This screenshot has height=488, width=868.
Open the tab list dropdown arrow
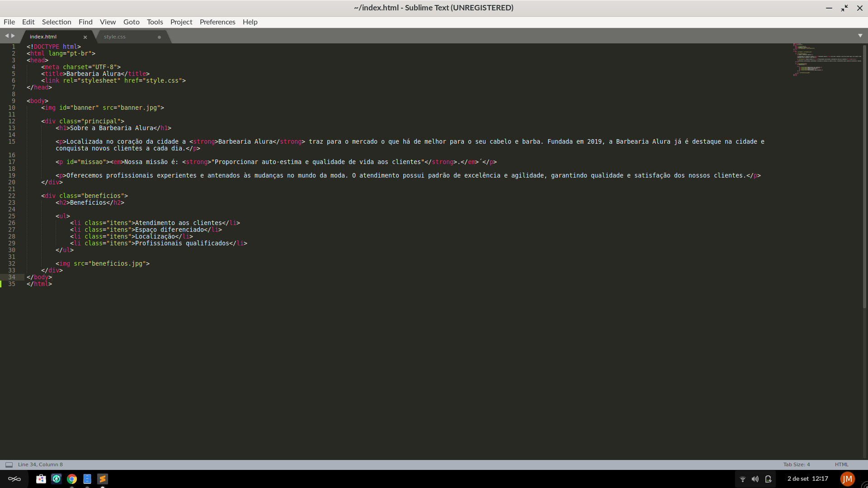coord(860,36)
